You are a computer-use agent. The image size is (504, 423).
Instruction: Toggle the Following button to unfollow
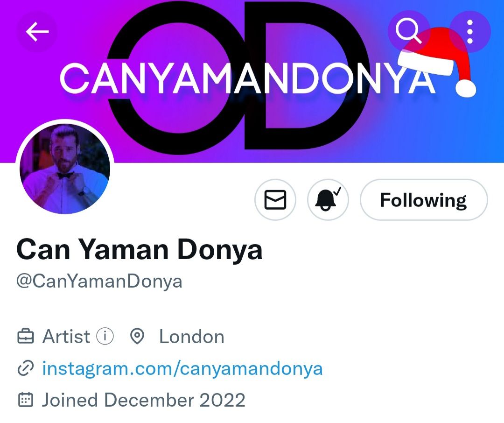pos(424,200)
